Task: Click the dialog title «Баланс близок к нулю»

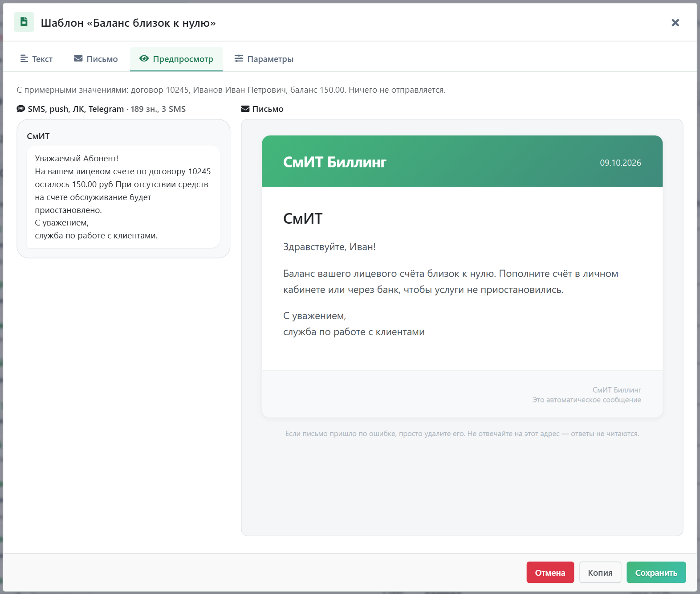Action: (128, 23)
